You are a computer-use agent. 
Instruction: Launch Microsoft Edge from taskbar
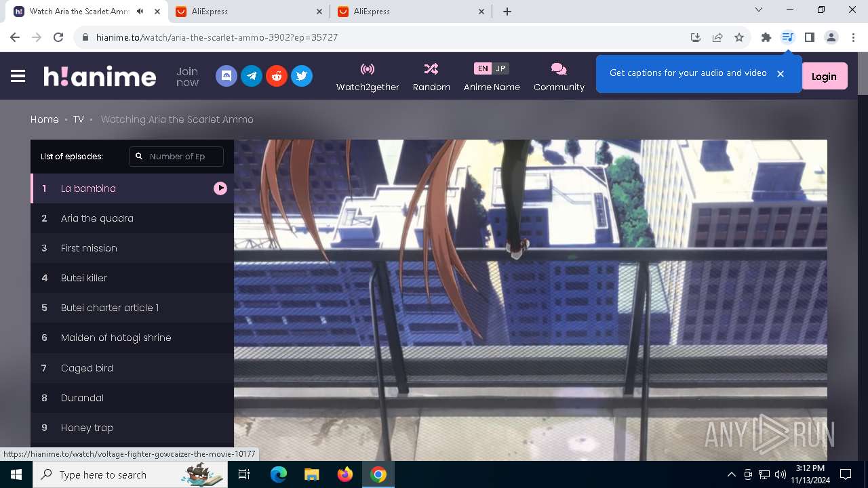point(279,474)
